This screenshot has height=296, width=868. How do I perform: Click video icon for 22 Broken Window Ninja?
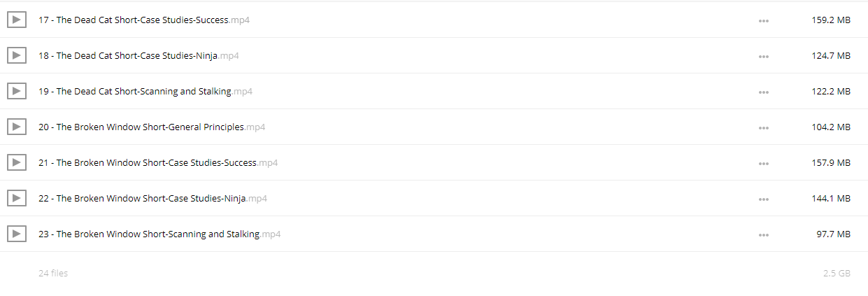[x=17, y=199]
